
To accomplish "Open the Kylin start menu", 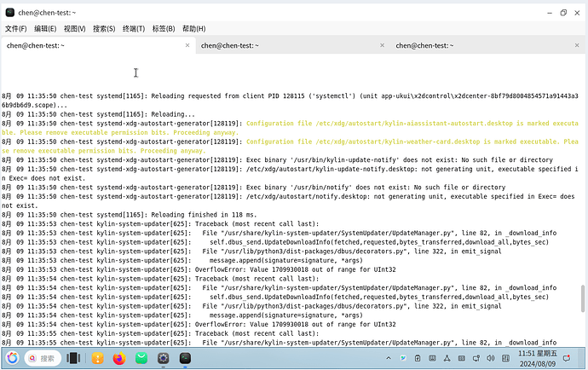I will (x=12, y=358).
